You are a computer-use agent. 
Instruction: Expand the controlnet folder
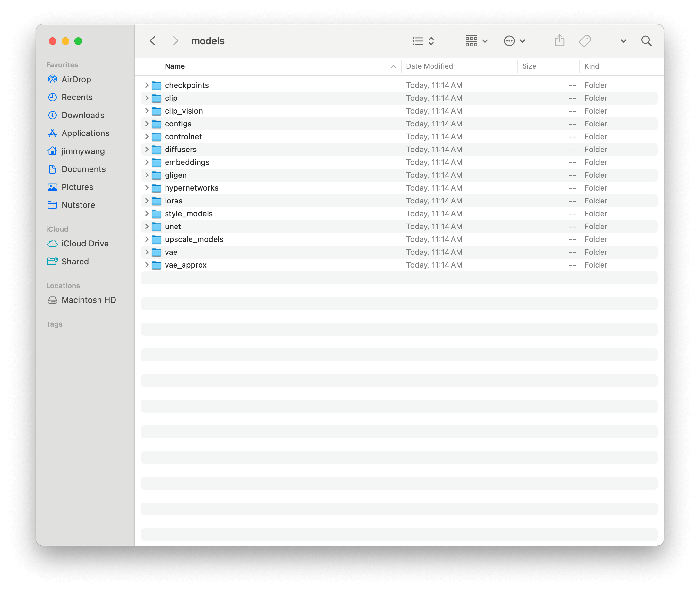click(x=147, y=136)
